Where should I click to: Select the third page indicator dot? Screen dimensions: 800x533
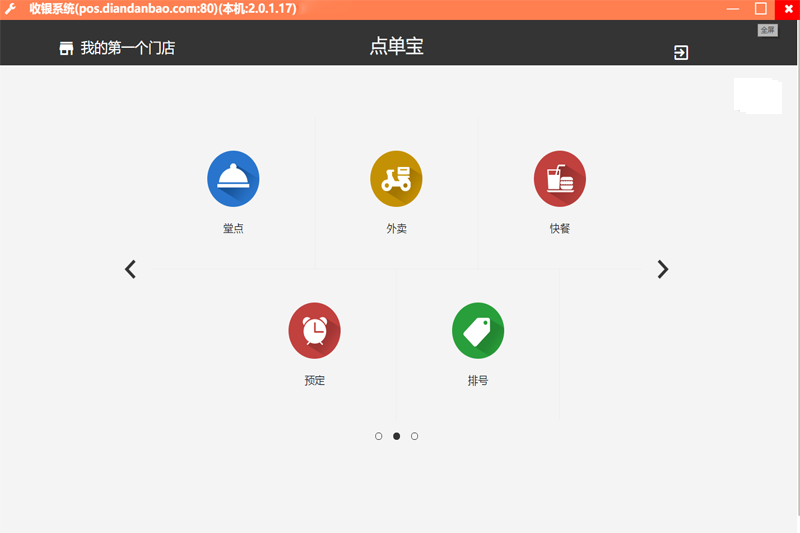[x=414, y=436]
